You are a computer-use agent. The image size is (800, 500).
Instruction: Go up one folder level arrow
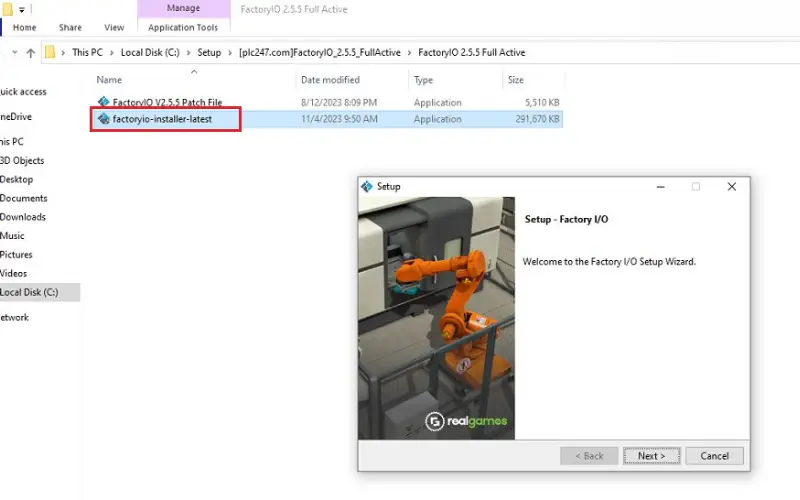click(31, 53)
